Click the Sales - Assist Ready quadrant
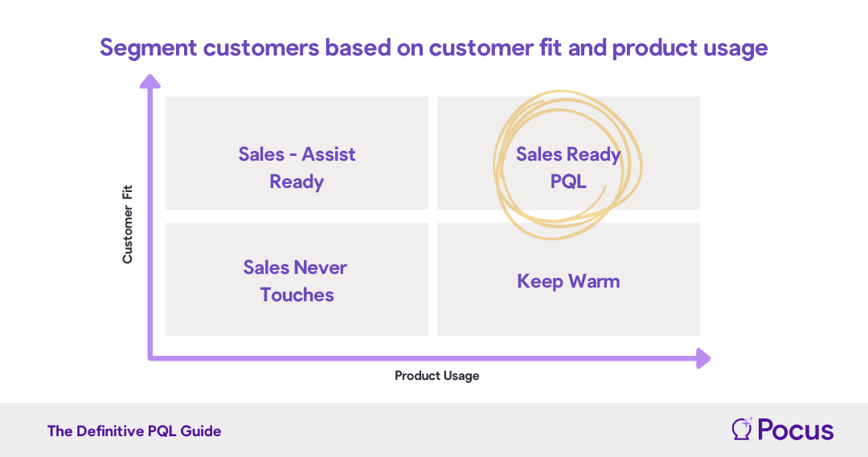 click(x=297, y=153)
